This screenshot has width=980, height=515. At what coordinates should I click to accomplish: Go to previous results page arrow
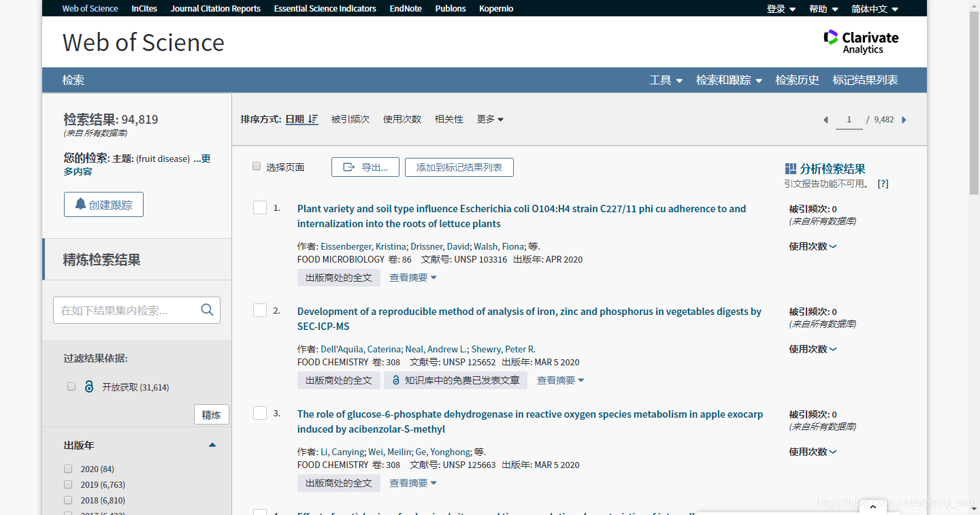point(826,120)
